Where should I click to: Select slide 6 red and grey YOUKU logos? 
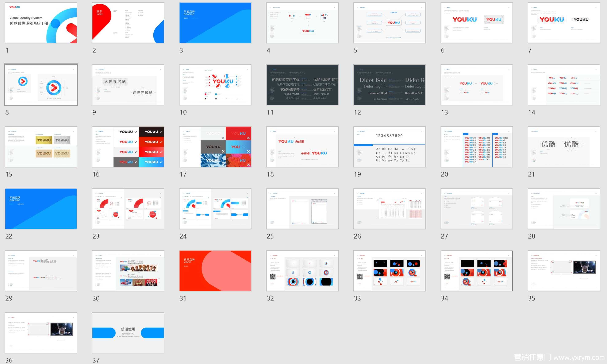click(x=476, y=23)
